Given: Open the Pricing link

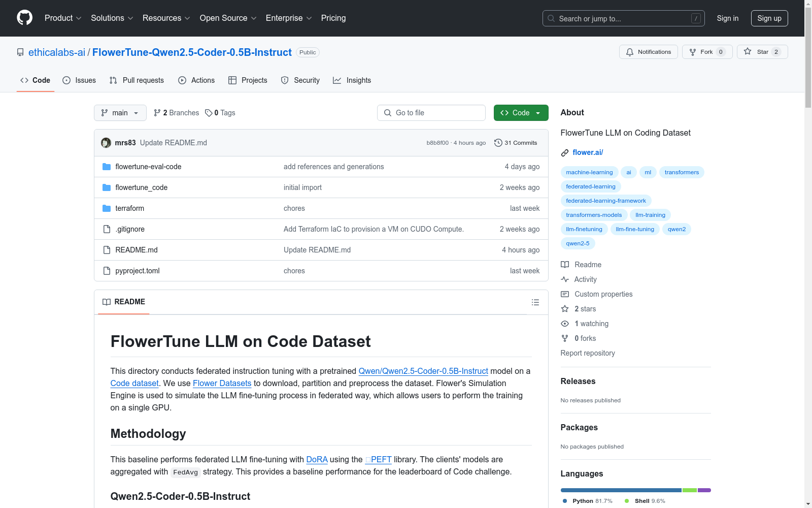Looking at the screenshot, I should pyautogui.click(x=333, y=18).
